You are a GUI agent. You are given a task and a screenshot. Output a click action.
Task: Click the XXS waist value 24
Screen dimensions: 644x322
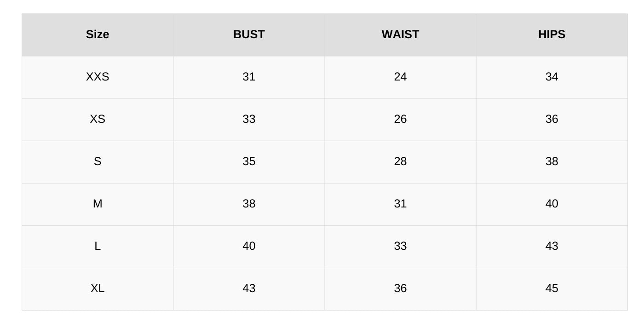(400, 77)
